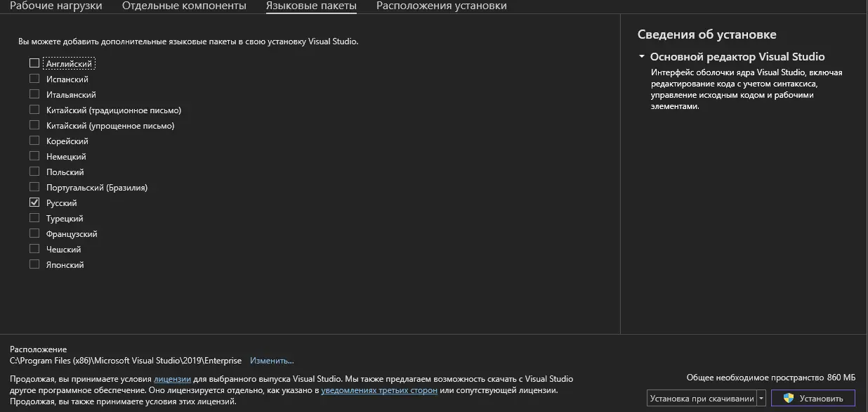The height and width of the screenshot is (412, 868).
Task: Uncheck the Русский language pack
Action: pyautogui.click(x=34, y=202)
